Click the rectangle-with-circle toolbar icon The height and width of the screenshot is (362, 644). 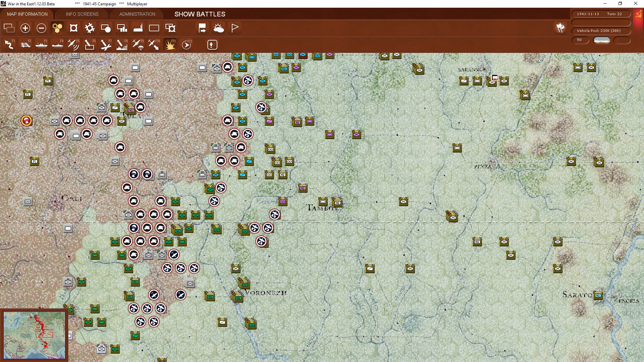[x=106, y=28]
